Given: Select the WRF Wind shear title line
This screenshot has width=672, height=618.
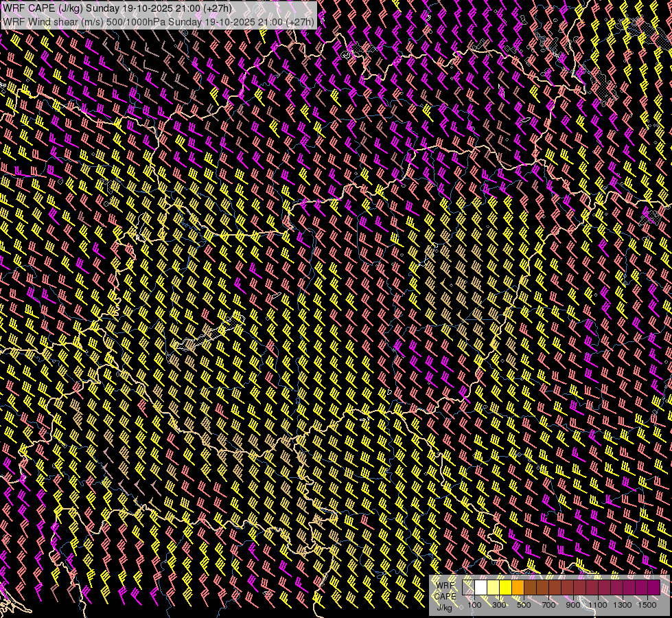Looking at the screenshot, I should [x=159, y=21].
